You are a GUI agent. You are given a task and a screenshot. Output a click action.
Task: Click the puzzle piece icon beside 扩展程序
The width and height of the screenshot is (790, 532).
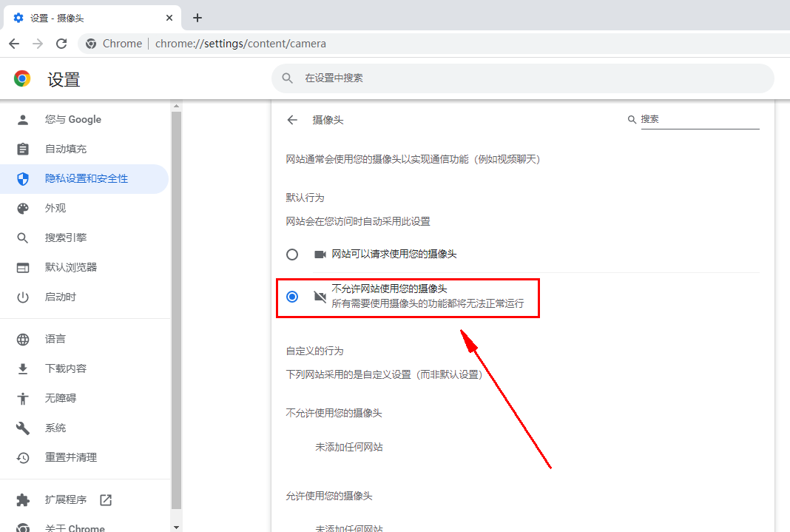click(23, 499)
